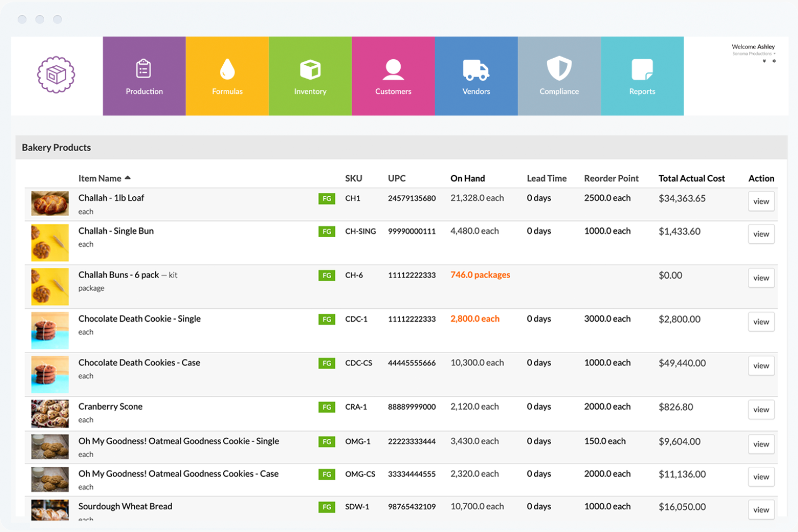Click the FG badge for Challah - 1lb Loaf

coord(327,198)
